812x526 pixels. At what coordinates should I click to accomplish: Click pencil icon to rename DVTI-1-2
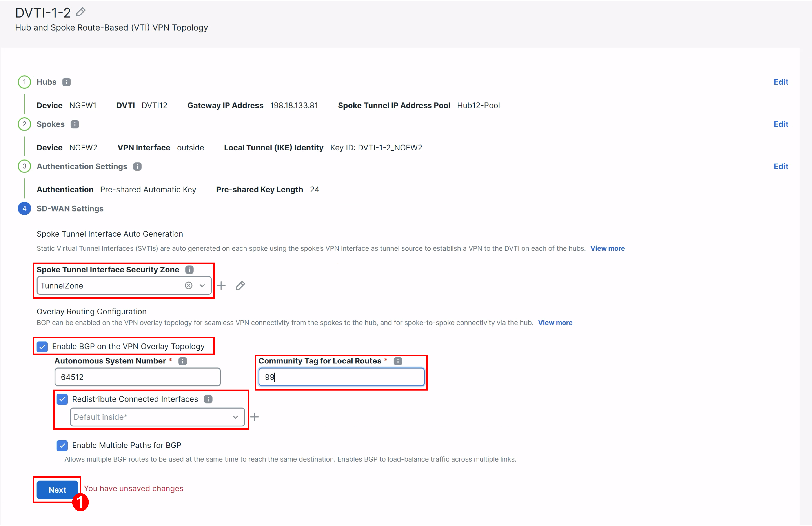[x=80, y=12]
